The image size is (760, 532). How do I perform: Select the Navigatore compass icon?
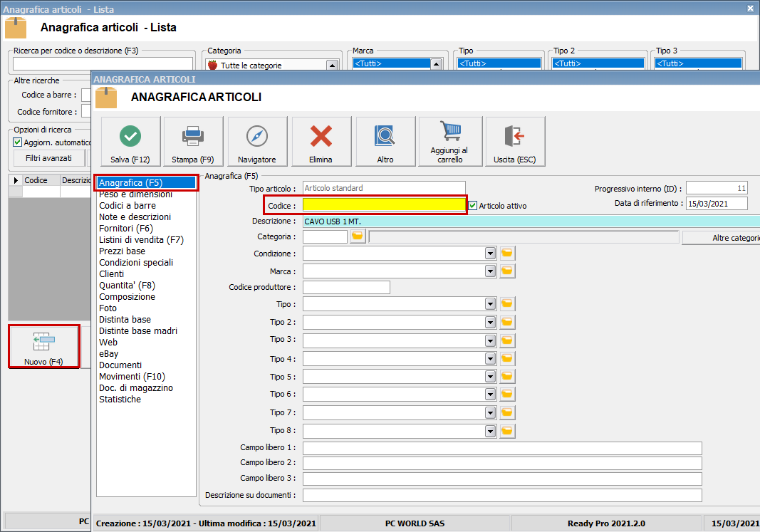point(257,141)
